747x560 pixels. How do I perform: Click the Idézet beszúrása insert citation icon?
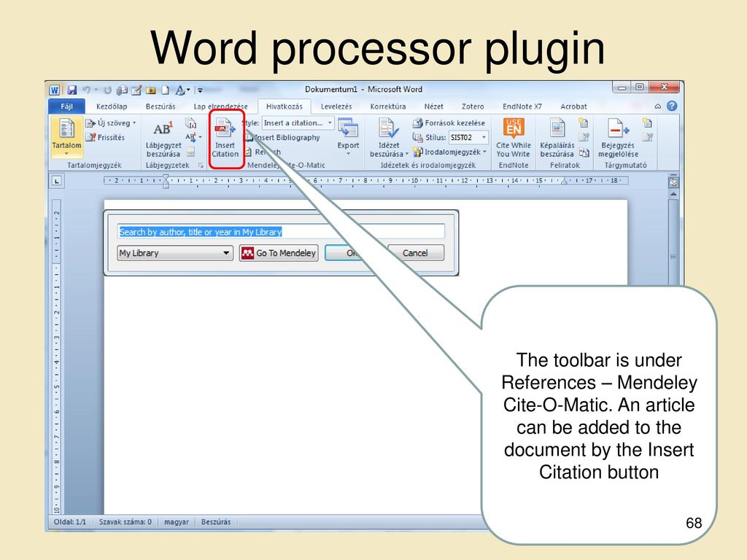388,128
